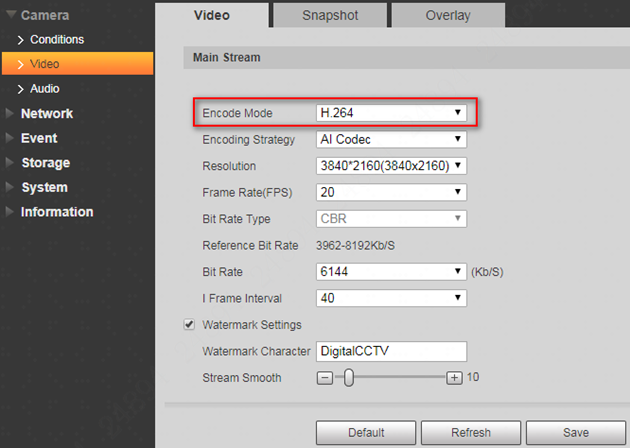Click the Default button
Viewport: 630px width, 448px height.
pos(366,433)
